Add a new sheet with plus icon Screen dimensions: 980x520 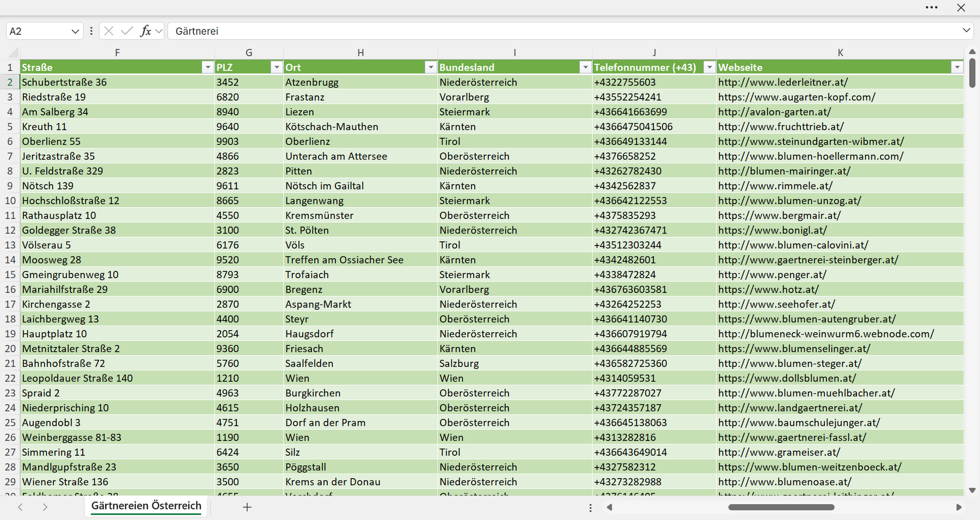pyautogui.click(x=247, y=507)
